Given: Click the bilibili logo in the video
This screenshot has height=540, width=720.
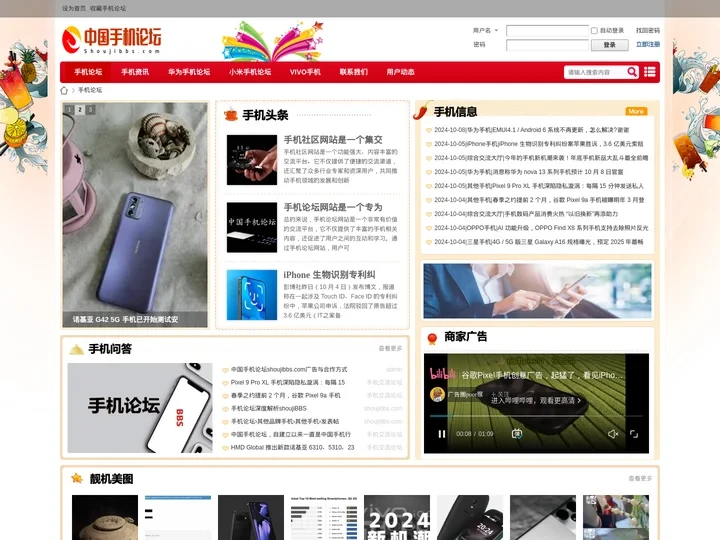Looking at the screenshot, I should [442, 374].
